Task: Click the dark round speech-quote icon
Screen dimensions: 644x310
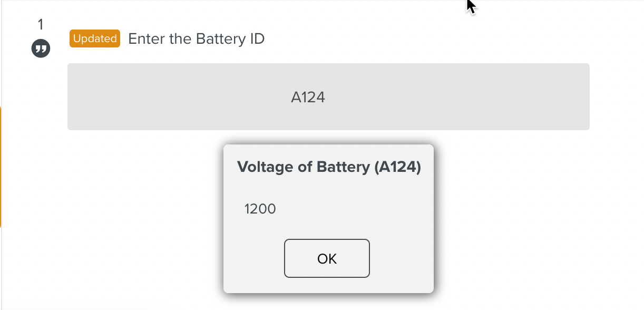Action: click(41, 50)
